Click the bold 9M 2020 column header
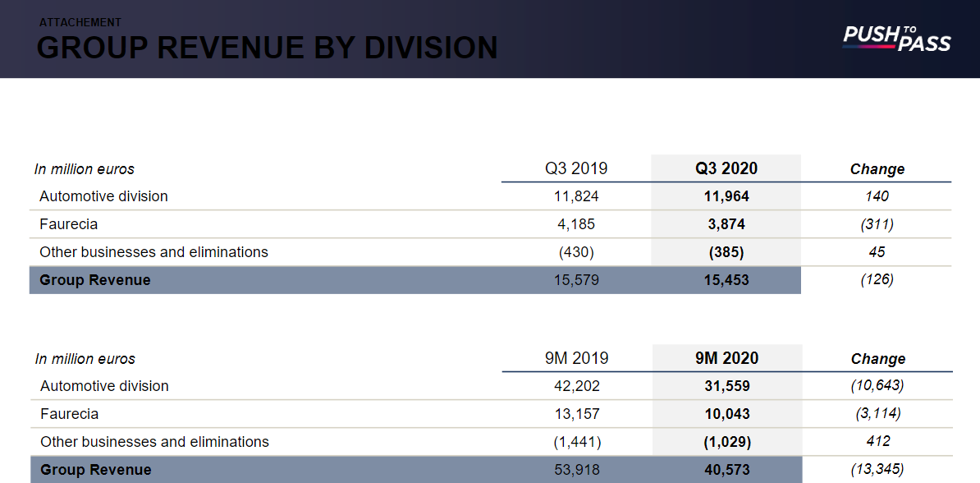Screen dimensions: 980x483 click(x=726, y=358)
